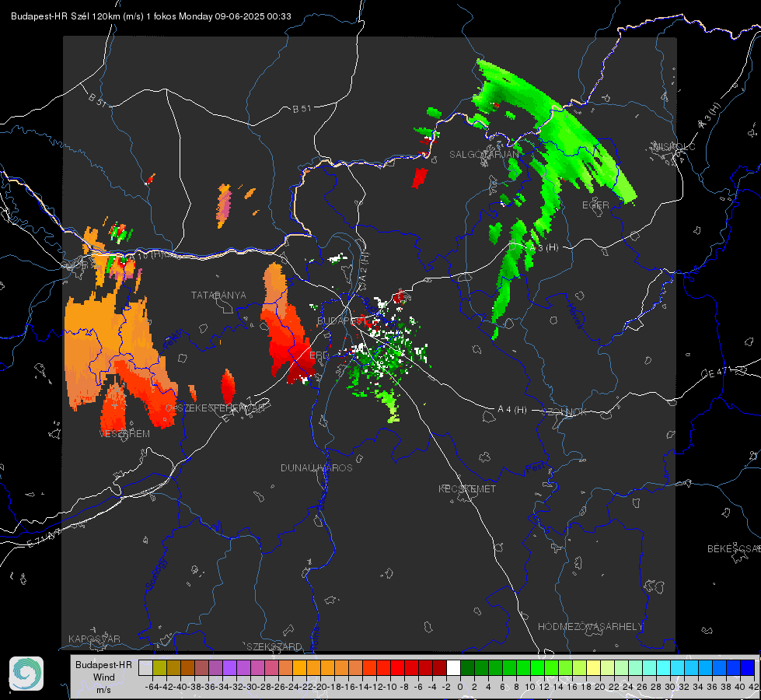Click the 'A 3 (H)' label near Miskolc
761x700 pixels.
[x=710, y=116]
